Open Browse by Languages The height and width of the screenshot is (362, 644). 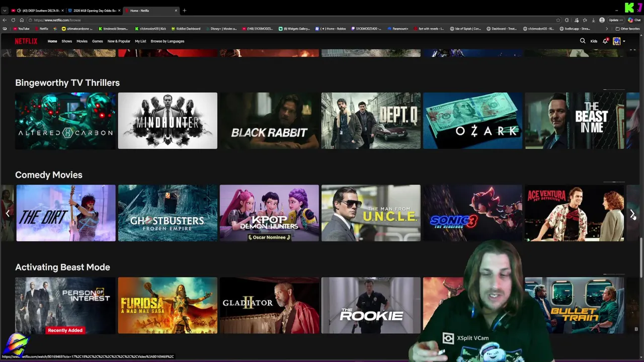point(168,41)
